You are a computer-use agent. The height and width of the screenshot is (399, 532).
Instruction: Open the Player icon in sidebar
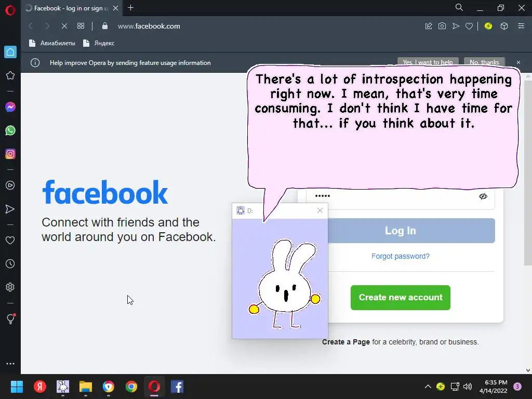pos(10,185)
